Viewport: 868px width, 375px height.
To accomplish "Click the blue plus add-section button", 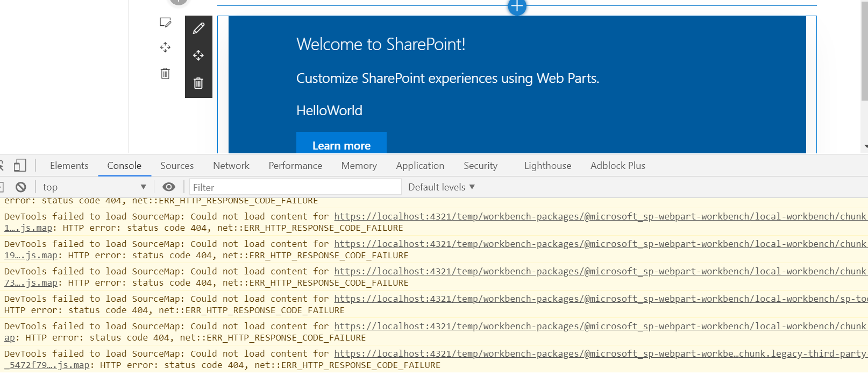I will [x=517, y=6].
